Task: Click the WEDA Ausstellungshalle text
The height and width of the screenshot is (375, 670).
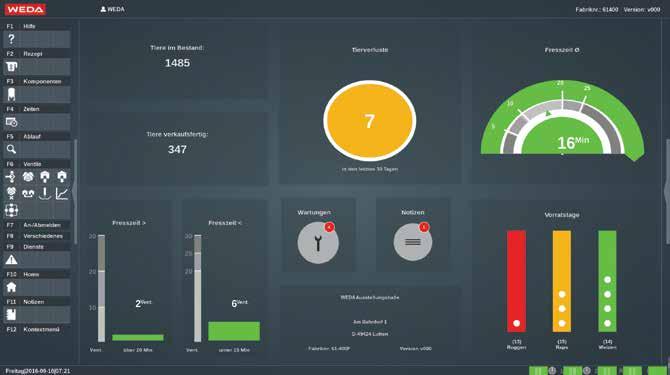Action: (370, 297)
